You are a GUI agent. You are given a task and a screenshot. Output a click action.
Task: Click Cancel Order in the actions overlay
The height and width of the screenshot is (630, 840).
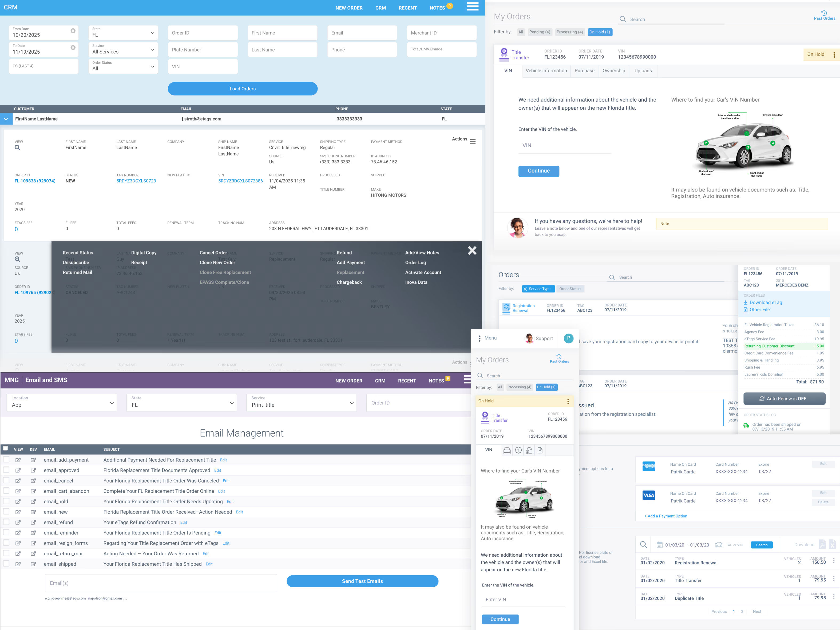pyautogui.click(x=213, y=253)
